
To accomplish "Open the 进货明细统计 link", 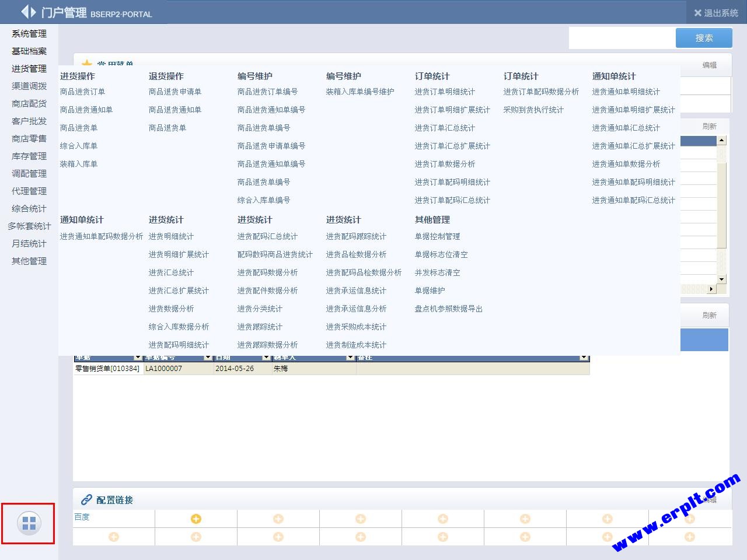I will point(172,236).
